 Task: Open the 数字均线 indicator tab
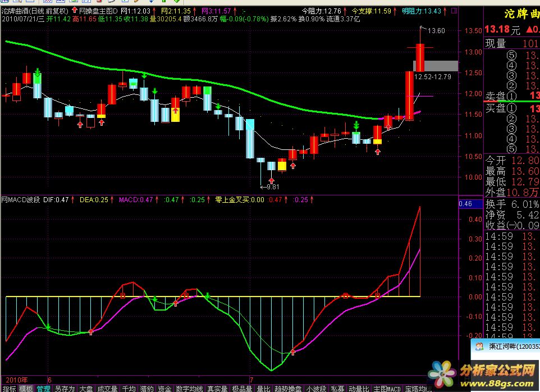(189, 389)
